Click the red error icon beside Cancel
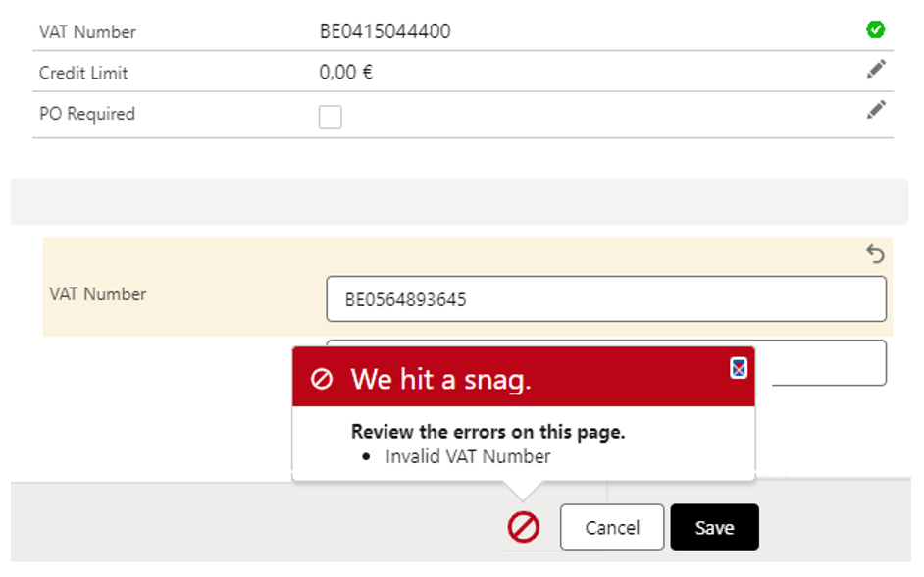This screenshot has height=577, width=924. pyautogui.click(x=524, y=528)
